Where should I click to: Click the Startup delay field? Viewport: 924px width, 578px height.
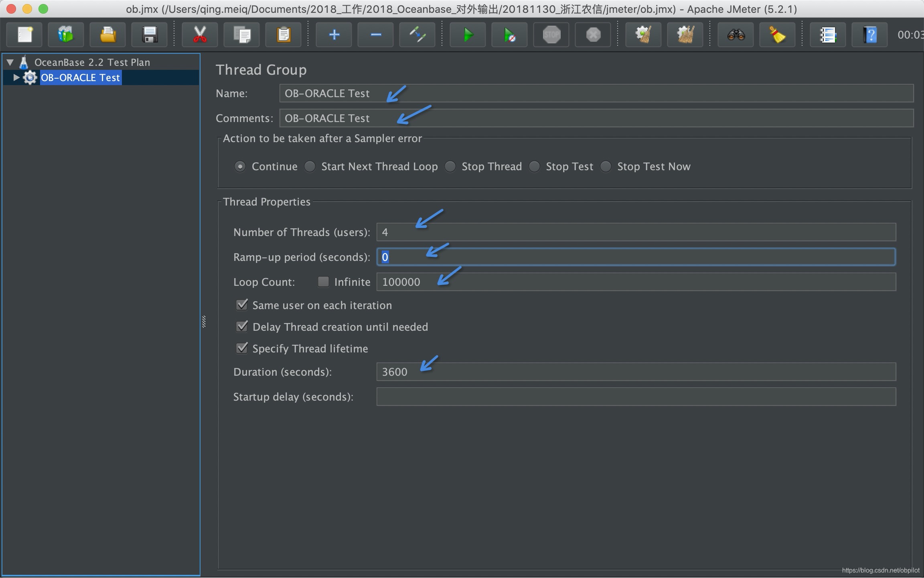[x=636, y=397]
